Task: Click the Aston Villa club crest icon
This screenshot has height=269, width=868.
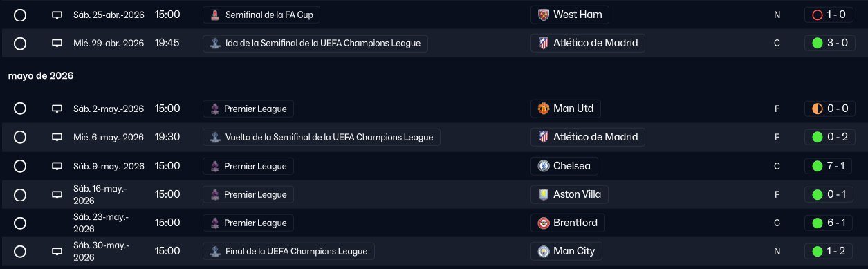Action: [544, 194]
